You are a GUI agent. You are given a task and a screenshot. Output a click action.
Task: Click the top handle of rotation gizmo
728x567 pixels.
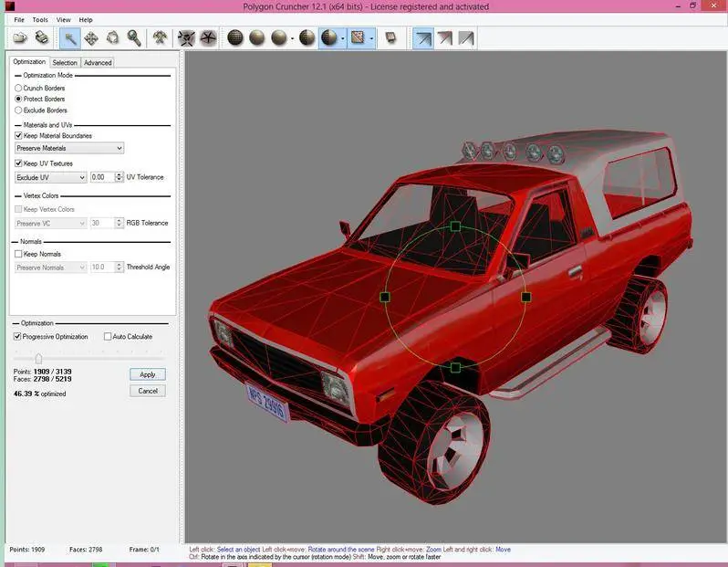tap(455, 226)
